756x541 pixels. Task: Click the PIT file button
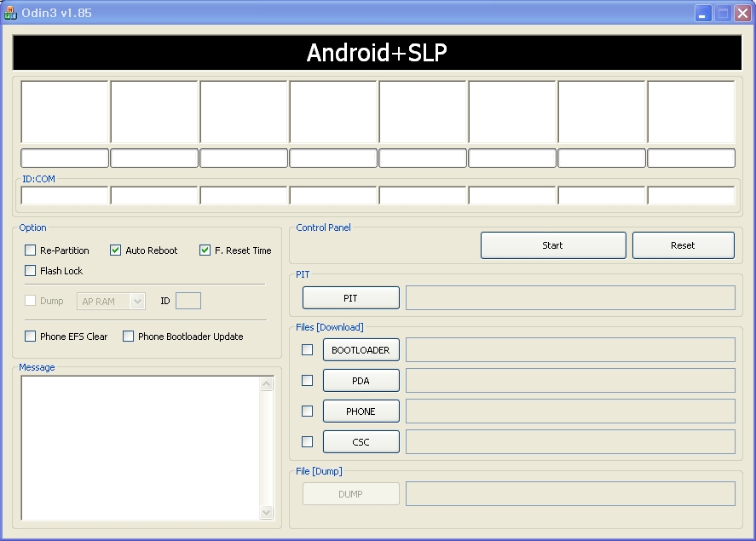coord(350,298)
